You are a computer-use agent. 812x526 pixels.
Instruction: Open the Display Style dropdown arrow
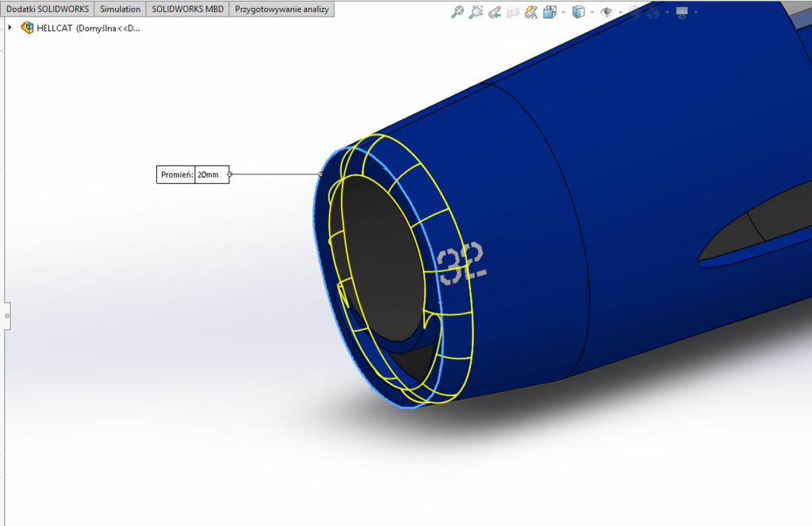592,13
